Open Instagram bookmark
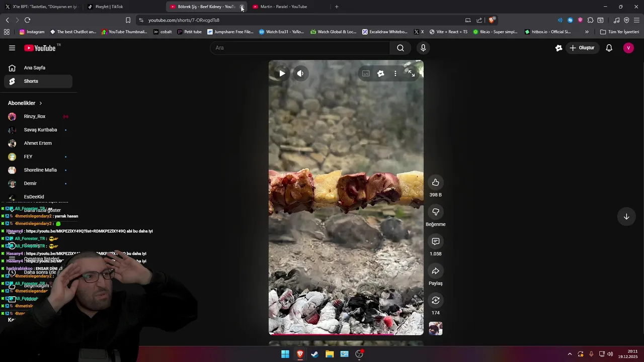 tap(32, 32)
